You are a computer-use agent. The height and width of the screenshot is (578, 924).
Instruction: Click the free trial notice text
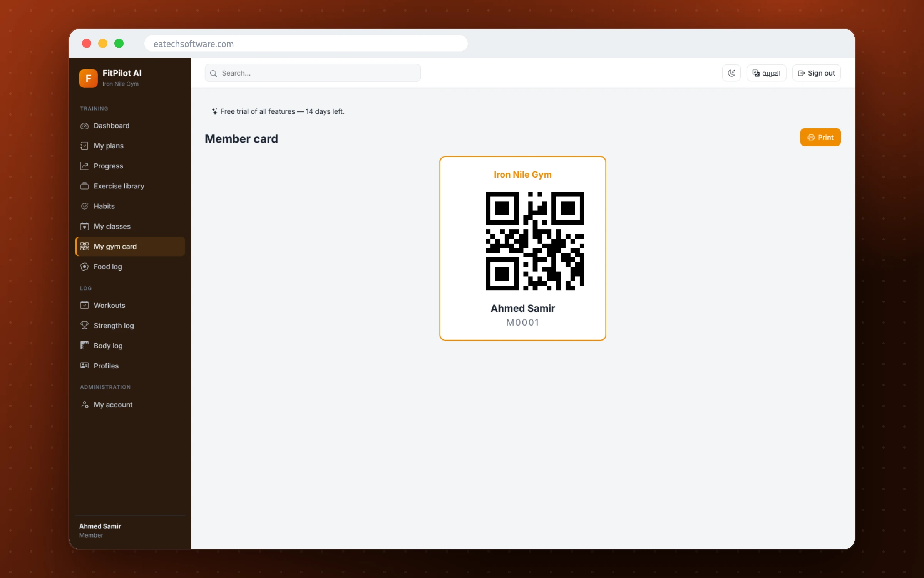click(282, 111)
